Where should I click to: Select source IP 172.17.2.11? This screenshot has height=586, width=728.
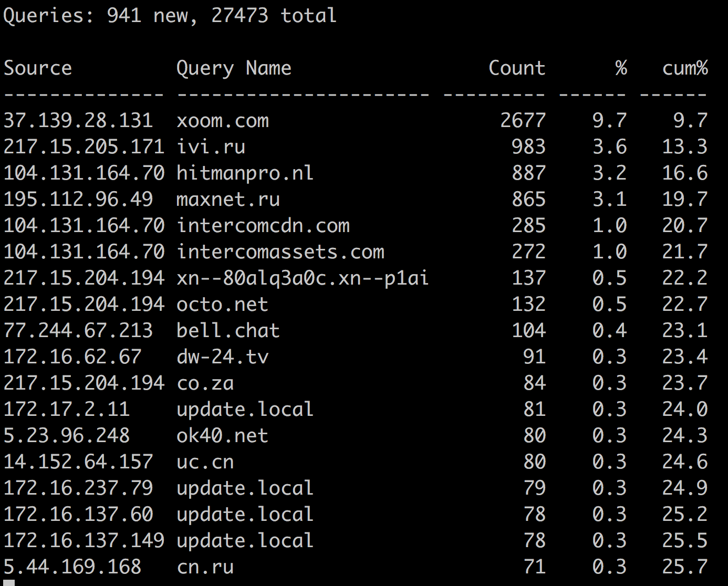[x=67, y=410]
